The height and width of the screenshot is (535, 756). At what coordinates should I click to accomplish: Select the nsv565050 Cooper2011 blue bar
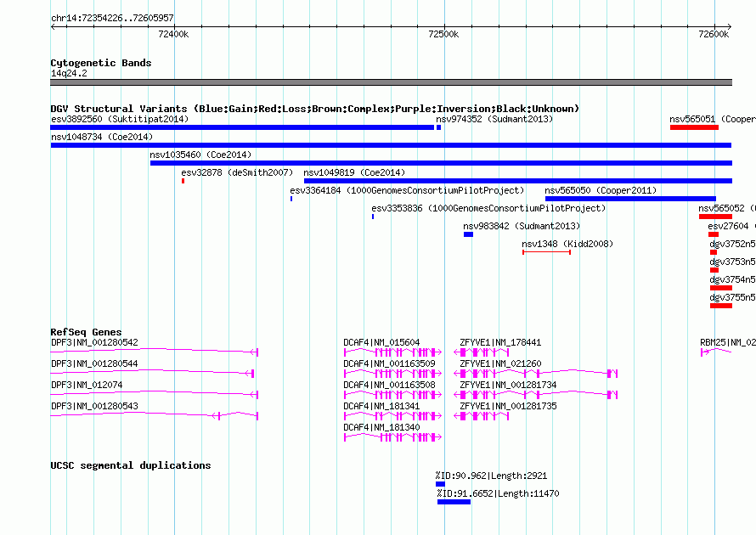tap(630, 199)
